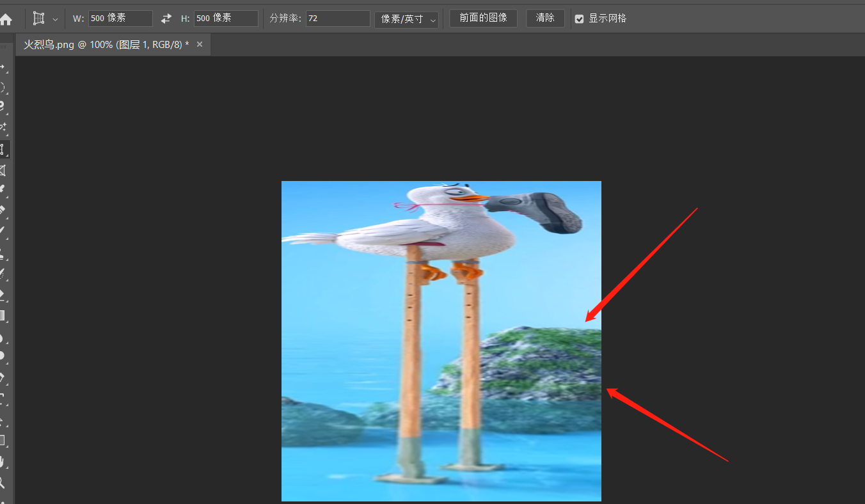Select the Gradient tool

tap(3, 315)
